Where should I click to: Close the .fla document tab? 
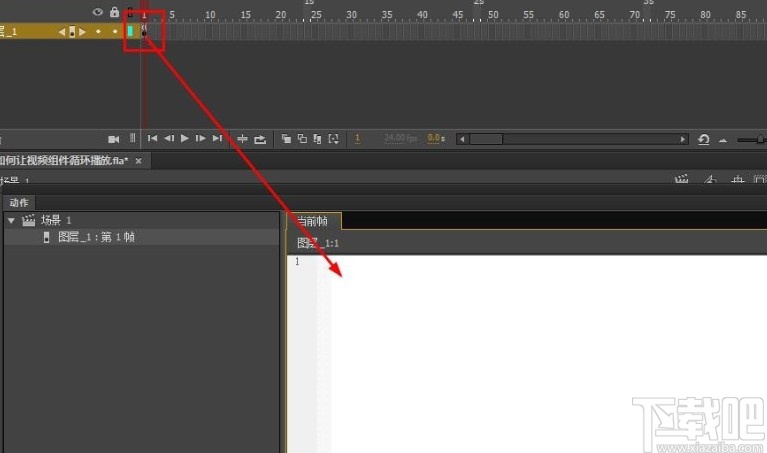[138, 160]
